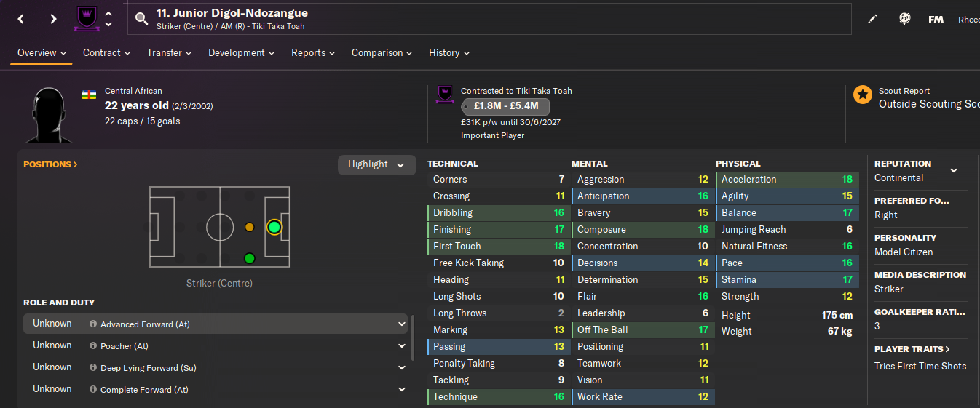Select the green striker dot on the pitch
The width and height of the screenshot is (980, 408).
(x=274, y=227)
